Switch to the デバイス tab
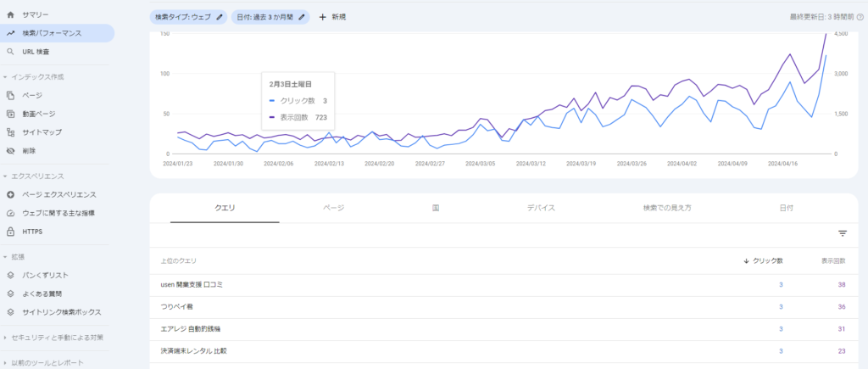868x369 pixels. 541,209
